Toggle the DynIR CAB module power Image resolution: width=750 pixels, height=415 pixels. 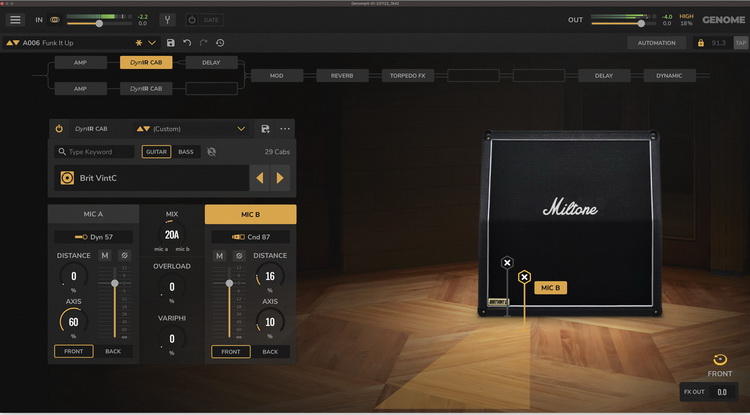click(59, 129)
